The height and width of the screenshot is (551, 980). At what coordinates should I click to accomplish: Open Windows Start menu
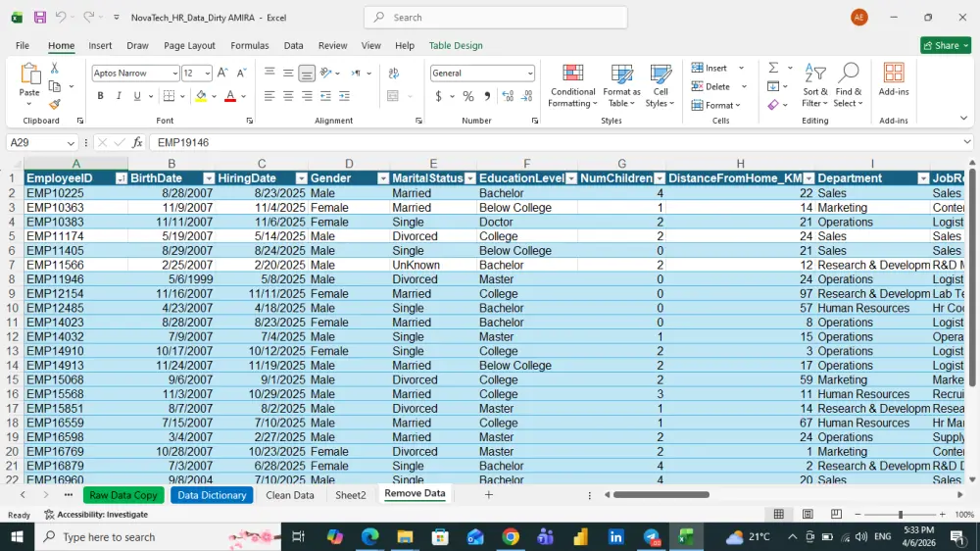point(17,536)
